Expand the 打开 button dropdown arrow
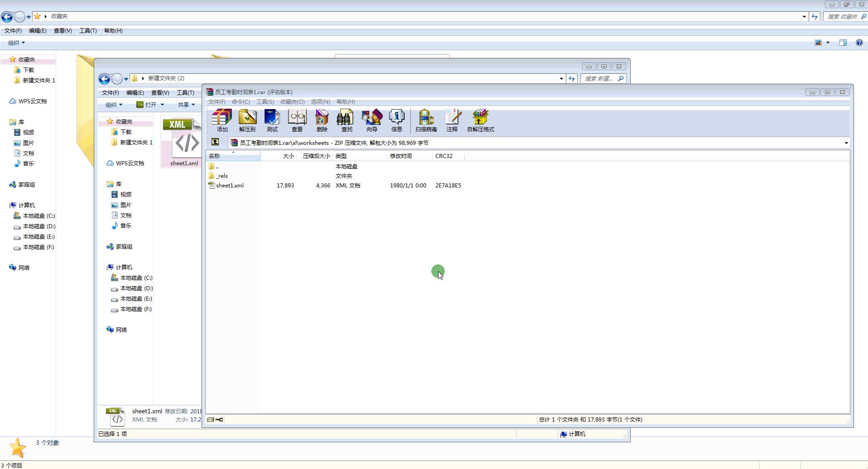This screenshot has width=868, height=469. pos(162,105)
